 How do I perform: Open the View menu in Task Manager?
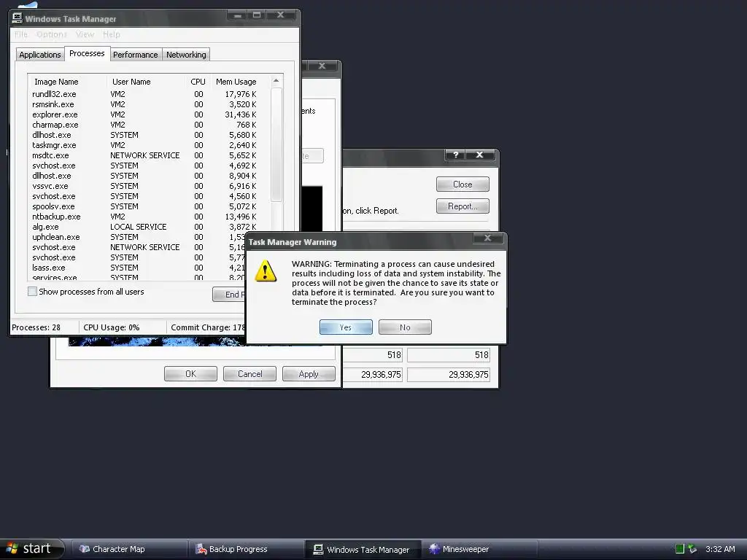click(85, 34)
